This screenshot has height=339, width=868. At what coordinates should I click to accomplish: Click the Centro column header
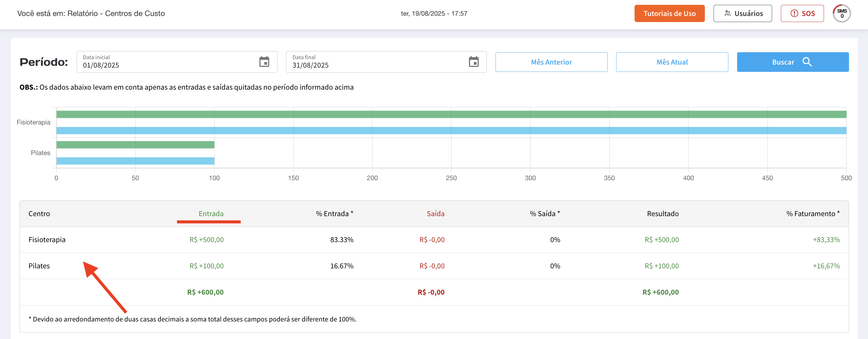[x=39, y=213]
